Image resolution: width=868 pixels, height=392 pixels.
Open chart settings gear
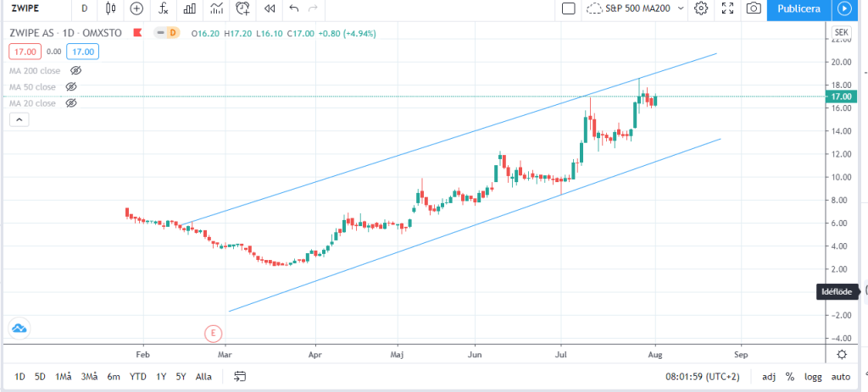point(701,8)
